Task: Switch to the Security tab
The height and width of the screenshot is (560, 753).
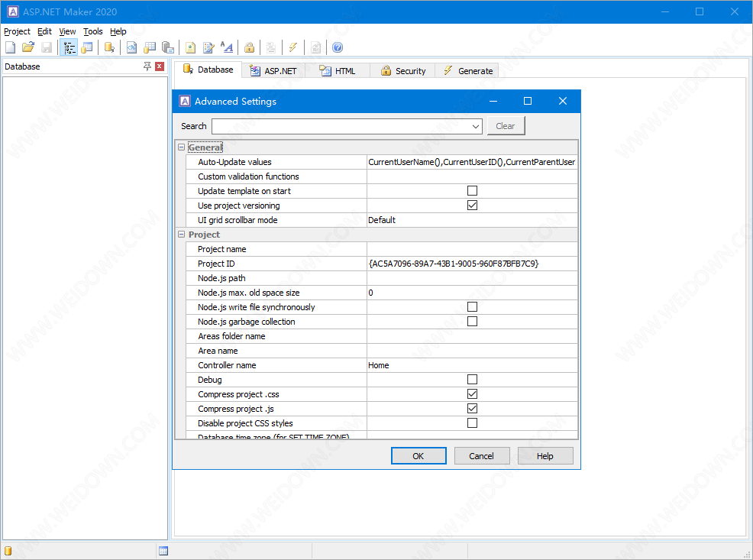Action: pos(403,70)
